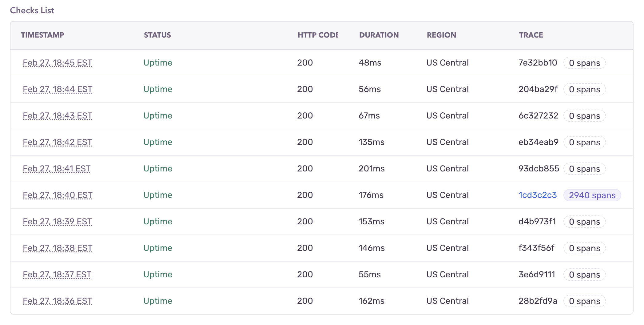Click the 135ms duration value

(x=371, y=142)
